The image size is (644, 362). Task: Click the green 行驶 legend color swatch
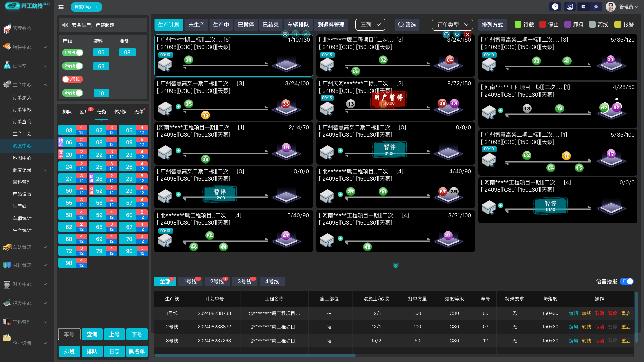(518, 24)
